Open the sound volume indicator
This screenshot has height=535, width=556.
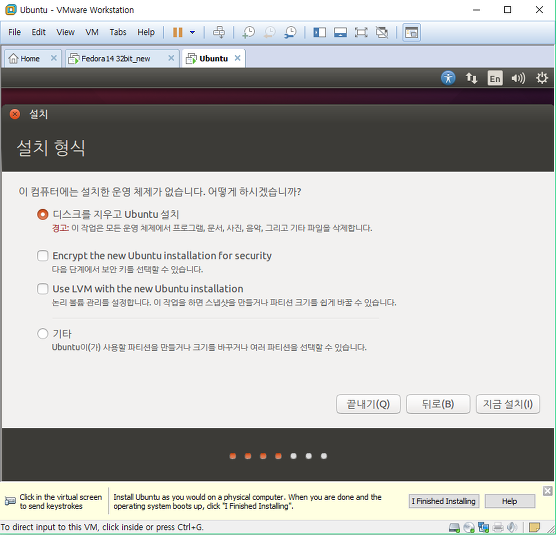pos(518,78)
